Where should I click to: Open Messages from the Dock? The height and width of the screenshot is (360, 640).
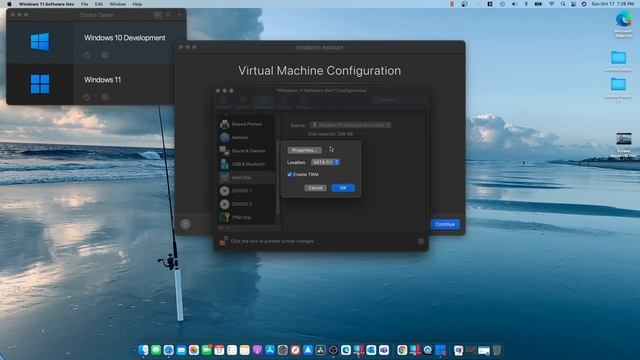point(156,350)
